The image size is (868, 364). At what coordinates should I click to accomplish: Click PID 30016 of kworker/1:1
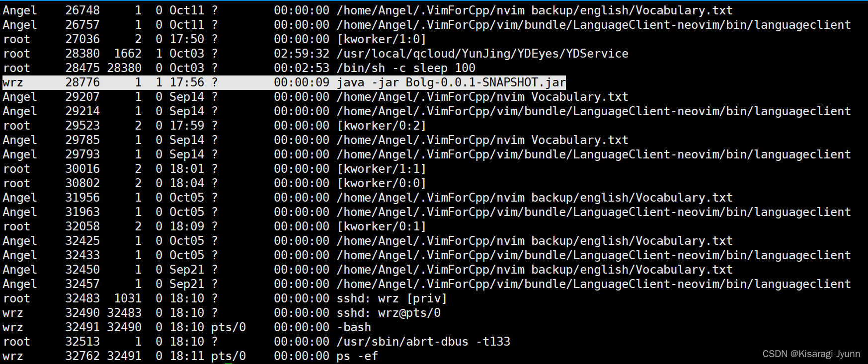coord(82,169)
